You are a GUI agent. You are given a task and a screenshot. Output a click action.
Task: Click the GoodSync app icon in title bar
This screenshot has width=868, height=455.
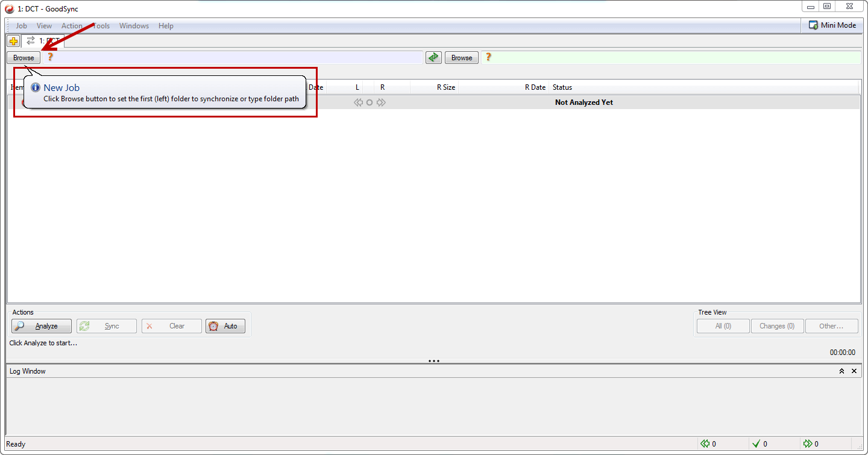(10, 8)
